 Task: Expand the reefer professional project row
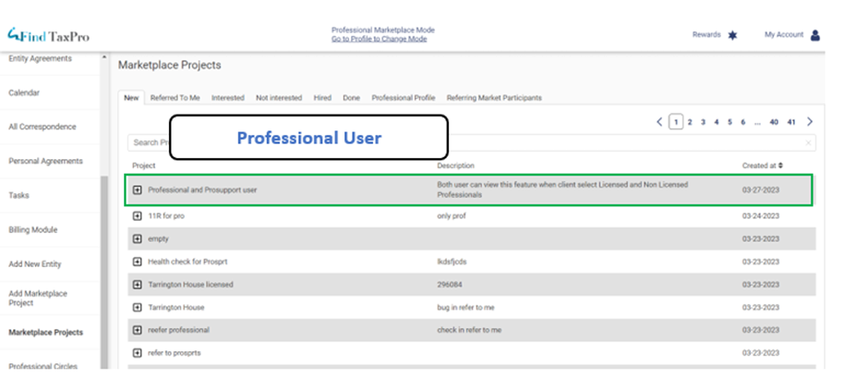coord(138,330)
